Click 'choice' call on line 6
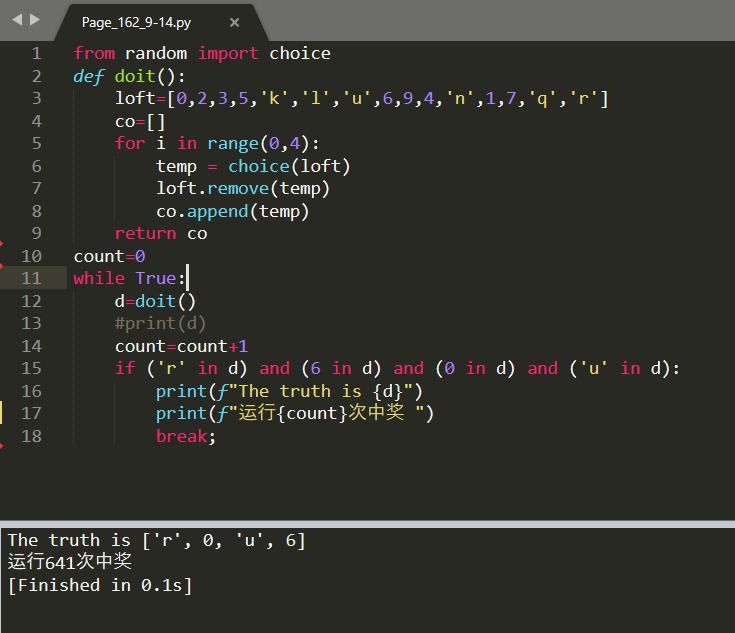The image size is (735, 633). 259,166
